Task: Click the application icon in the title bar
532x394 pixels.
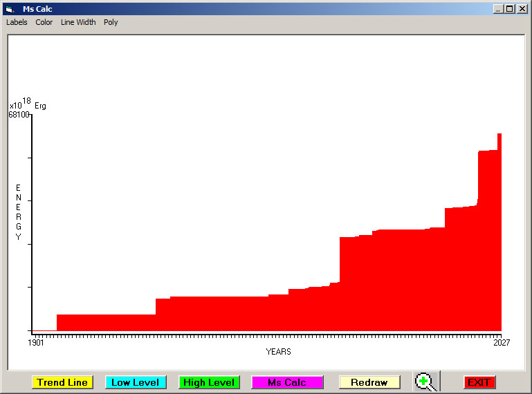Action: (10, 9)
